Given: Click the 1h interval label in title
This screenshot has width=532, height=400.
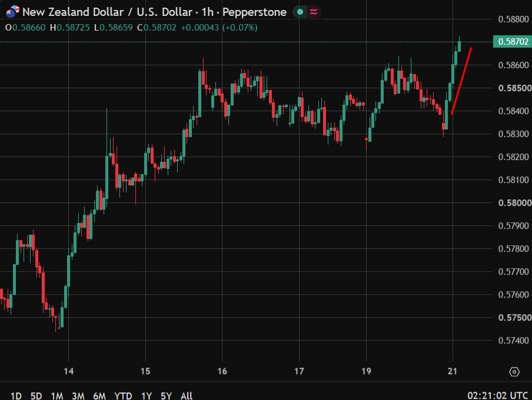Looking at the screenshot, I should point(207,12).
